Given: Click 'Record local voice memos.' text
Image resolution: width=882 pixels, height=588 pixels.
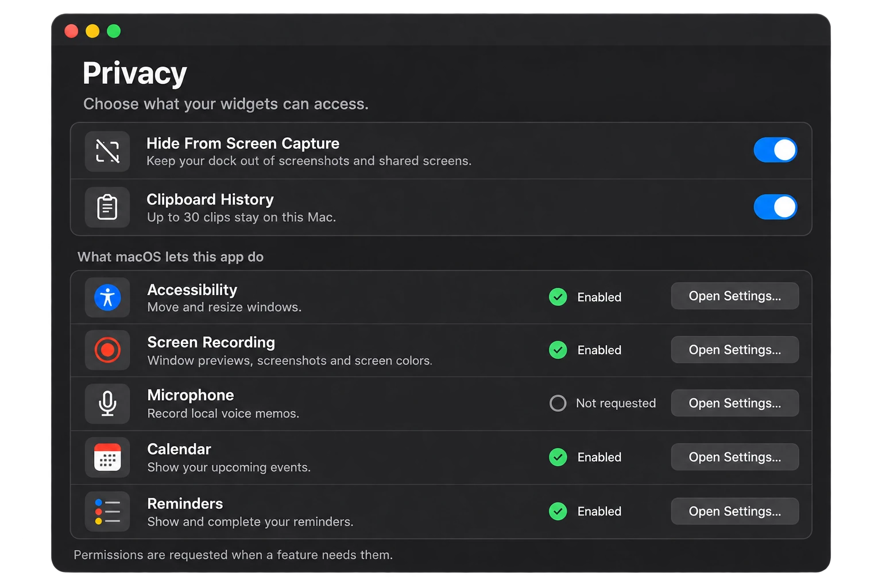Looking at the screenshot, I should tap(223, 413).
